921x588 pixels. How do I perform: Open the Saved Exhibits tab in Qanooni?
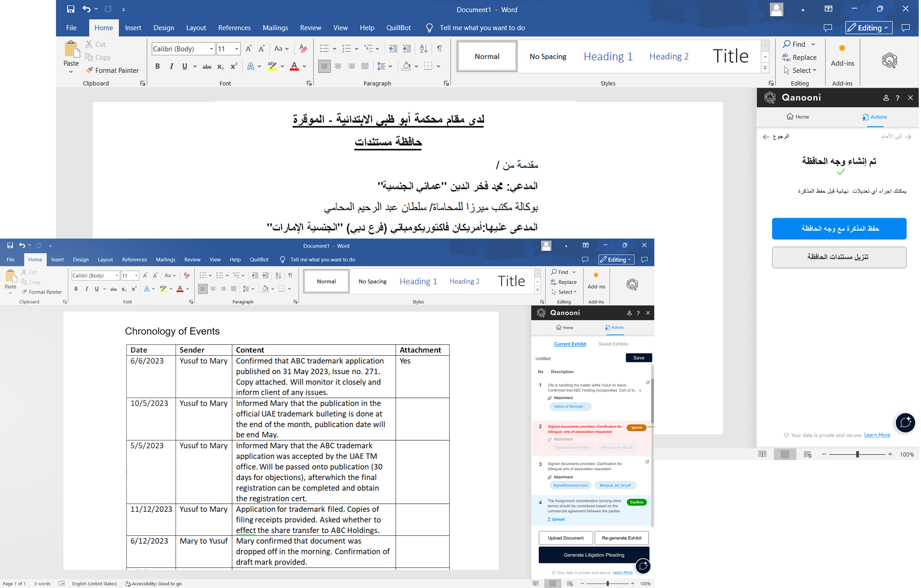pyautogui.click(x=613, y=344)
